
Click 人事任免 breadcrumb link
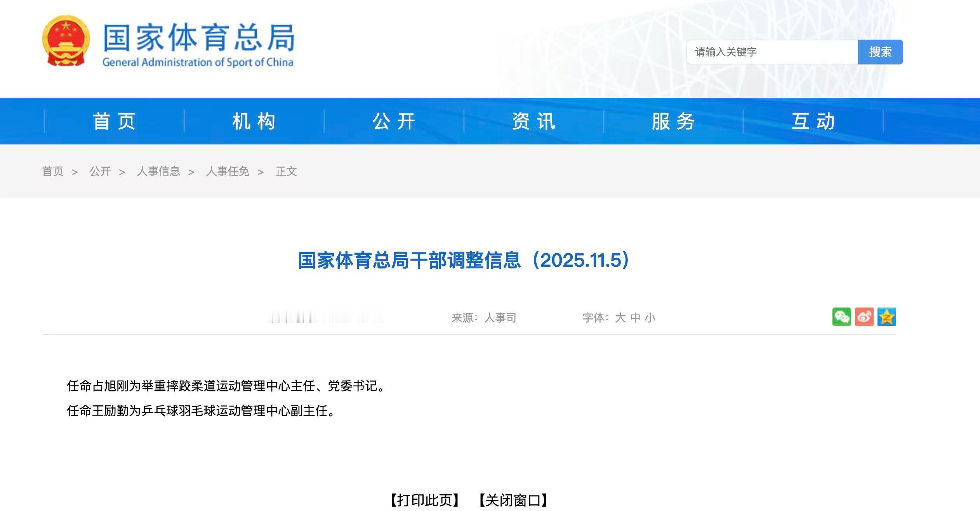(x=228, y=171)
